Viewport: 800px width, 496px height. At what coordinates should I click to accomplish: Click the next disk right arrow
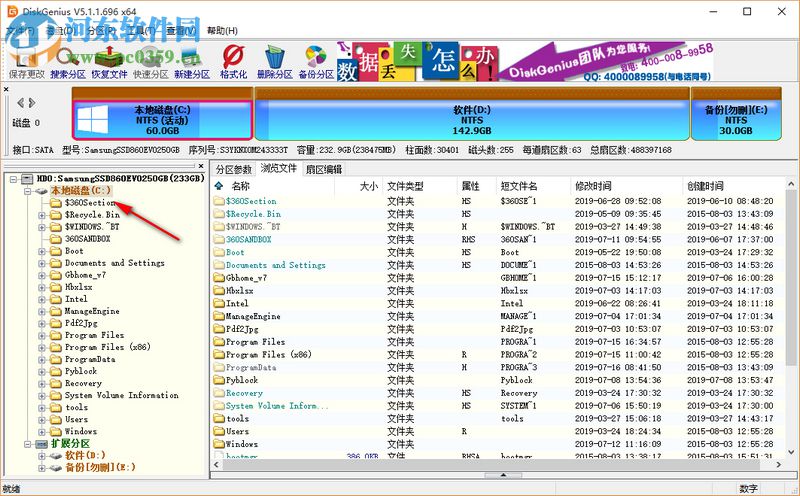32,103
